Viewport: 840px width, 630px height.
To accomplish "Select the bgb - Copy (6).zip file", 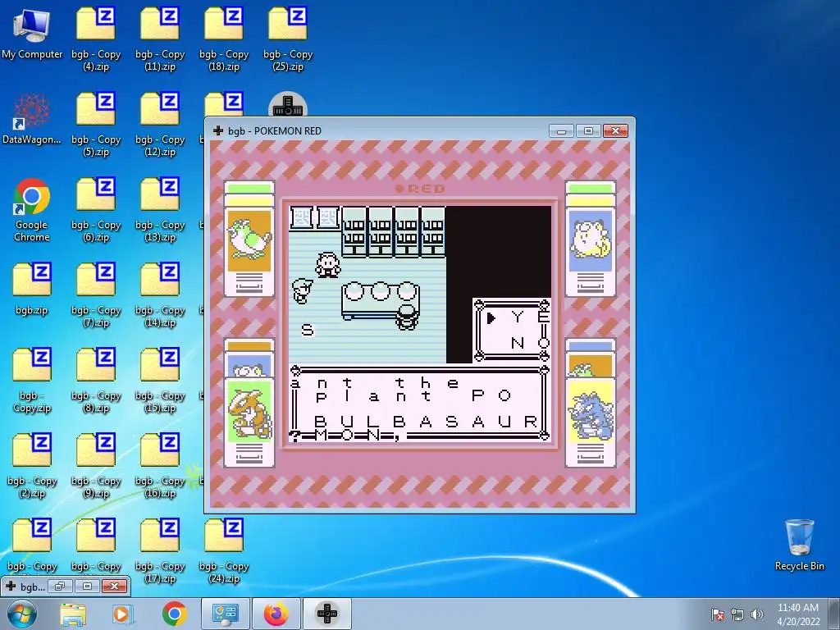I will (96, 210).
